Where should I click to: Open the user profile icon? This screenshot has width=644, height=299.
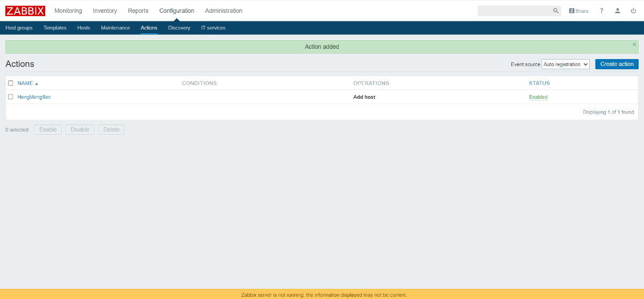point(618,11)
